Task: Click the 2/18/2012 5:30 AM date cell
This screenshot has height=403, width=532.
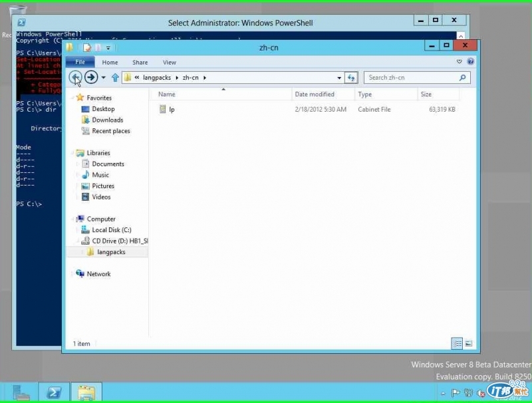Action: [321, 110]
